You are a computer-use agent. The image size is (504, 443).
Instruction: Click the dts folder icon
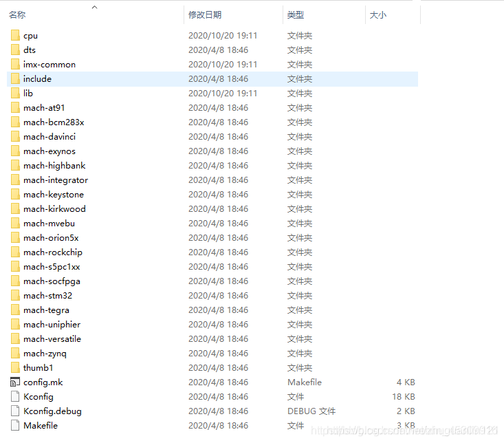tap(15, 50)
